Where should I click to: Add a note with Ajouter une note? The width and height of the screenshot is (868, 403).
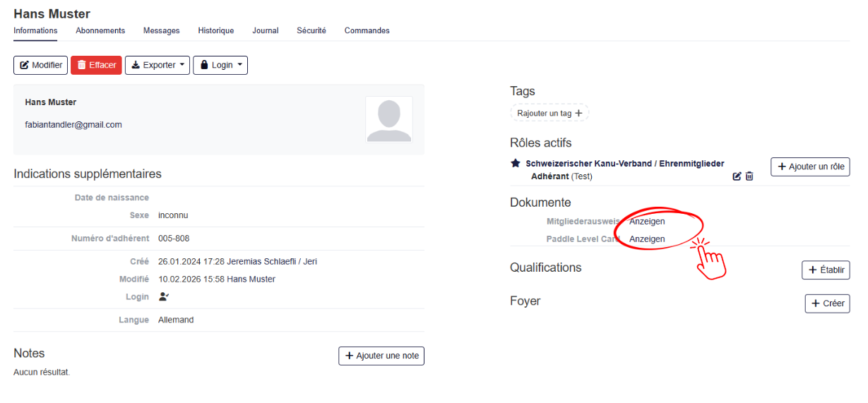click(381, 356)
